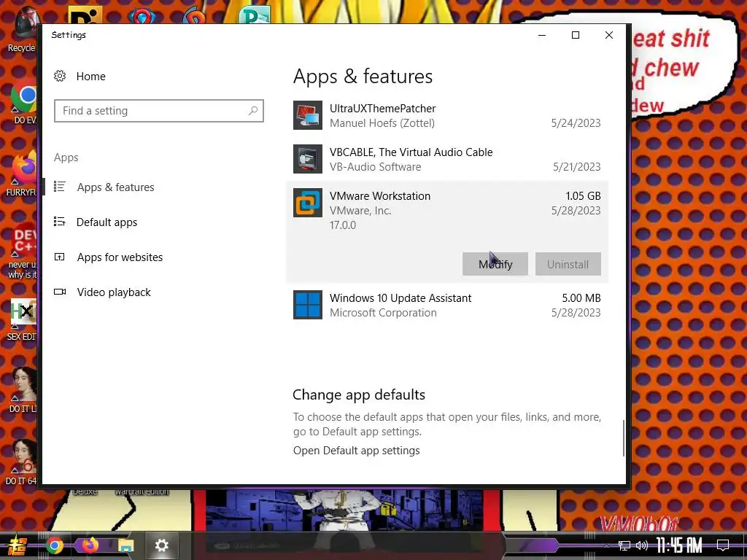Image resolution: width=747 pixels, height=560 pixels.
Task: Click the VMware Workstation icon
Action: coord(308,203)
